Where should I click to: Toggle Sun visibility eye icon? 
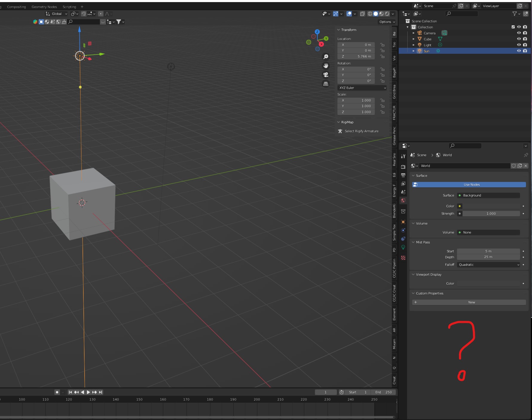pyautogui.click(x=519, y=51)
